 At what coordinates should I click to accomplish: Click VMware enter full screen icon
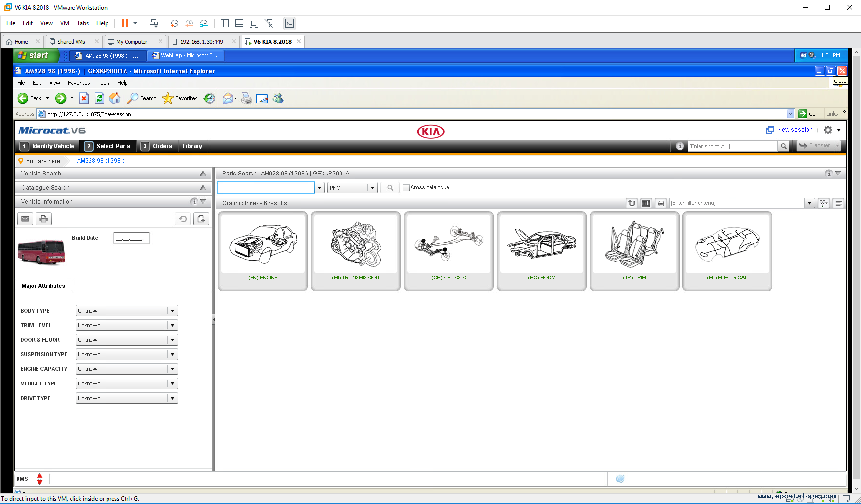coord(253,23)
